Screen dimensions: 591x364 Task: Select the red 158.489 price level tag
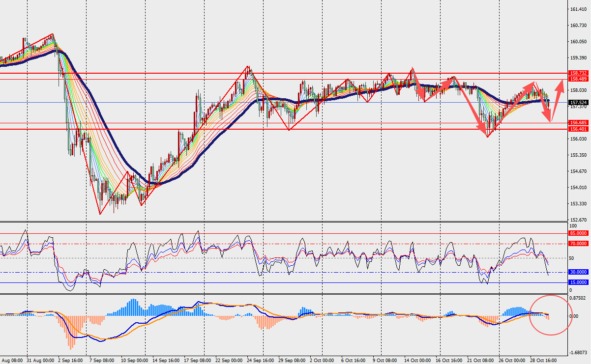pyautogui.click(x=578, y=79)
